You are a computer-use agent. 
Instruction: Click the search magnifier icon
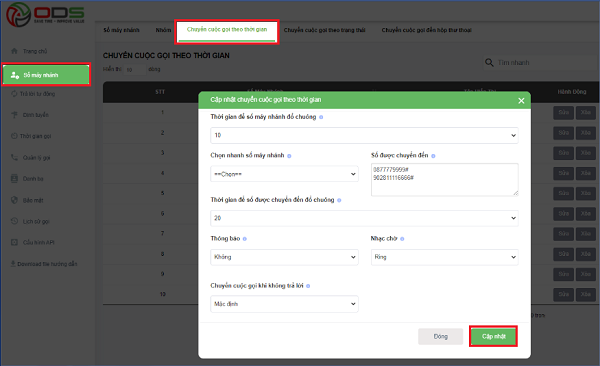(x=489, y=62)
